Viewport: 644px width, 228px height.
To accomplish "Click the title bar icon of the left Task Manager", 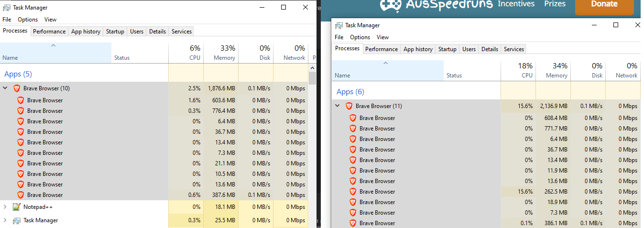I will [7, 8].
